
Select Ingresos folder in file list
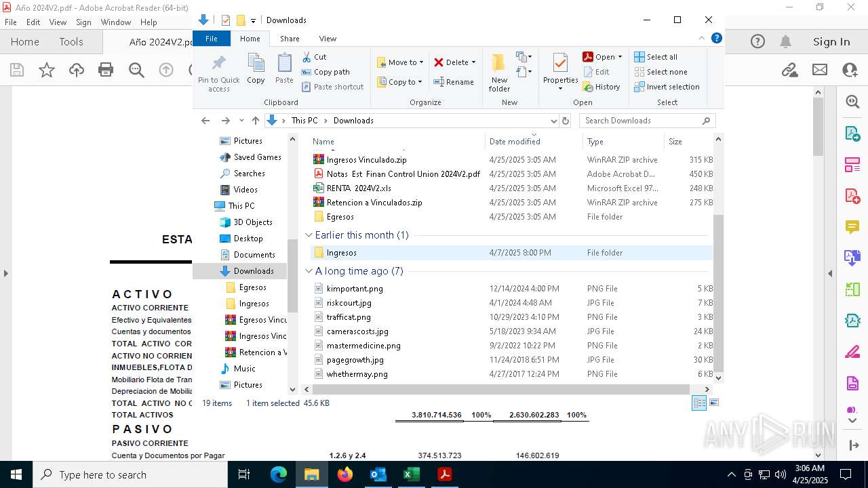pos(512,253)
